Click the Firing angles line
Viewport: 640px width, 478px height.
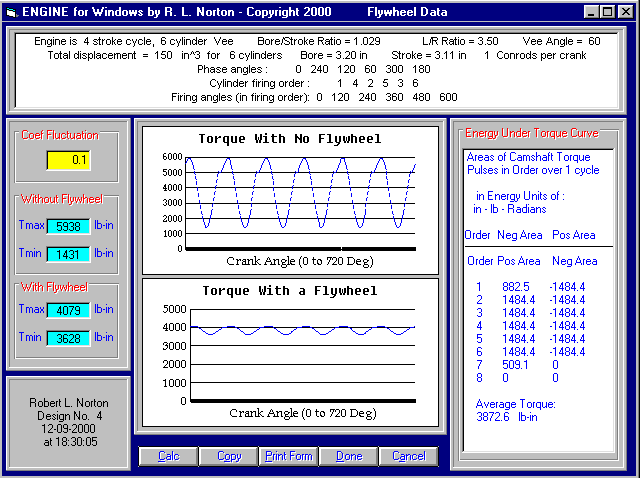point(314,97)
